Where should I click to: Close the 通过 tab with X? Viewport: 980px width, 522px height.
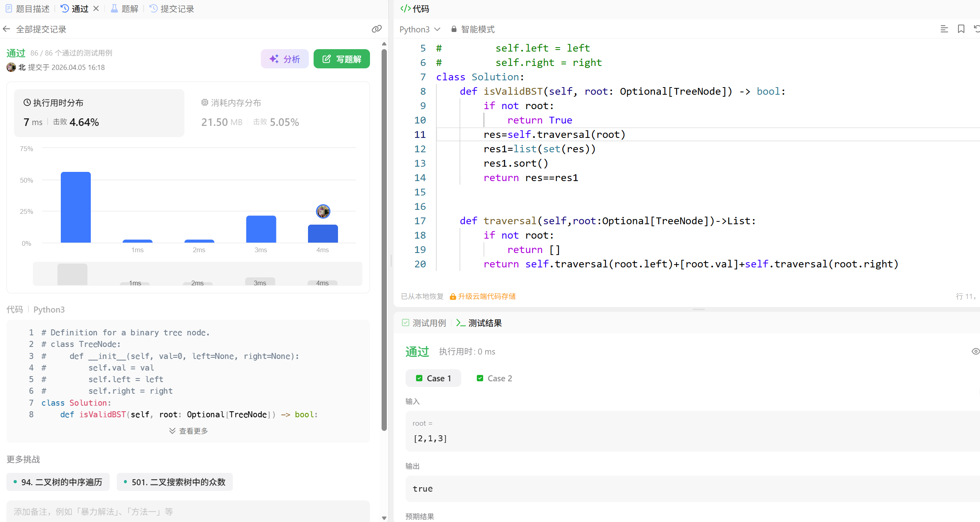click(x=96, y=8)
